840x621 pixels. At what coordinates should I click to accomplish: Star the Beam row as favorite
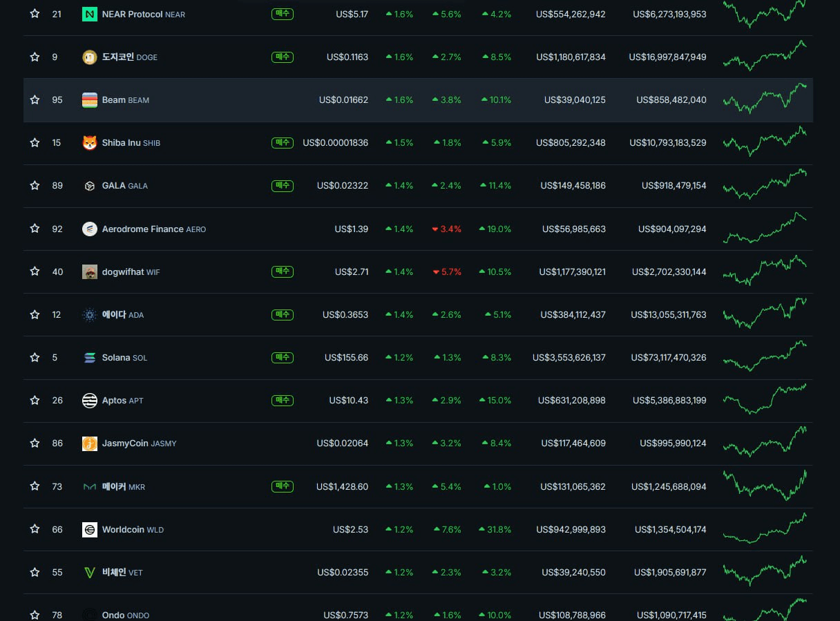point(35,99)
